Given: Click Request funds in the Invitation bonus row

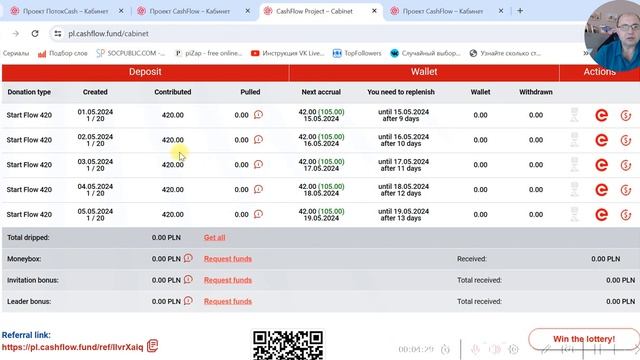Looking at the screenshot, I should tap(228, 280).
